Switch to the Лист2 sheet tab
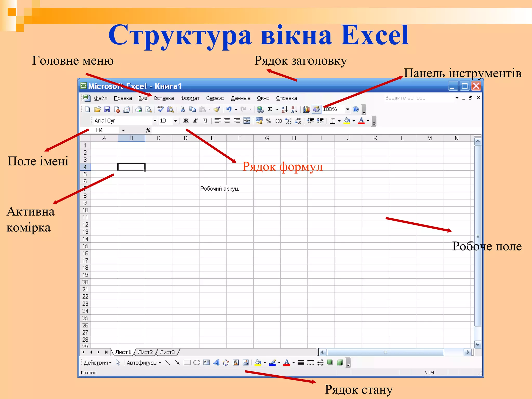The width and height of the screenshot is (532, 399). coord(145,352)
